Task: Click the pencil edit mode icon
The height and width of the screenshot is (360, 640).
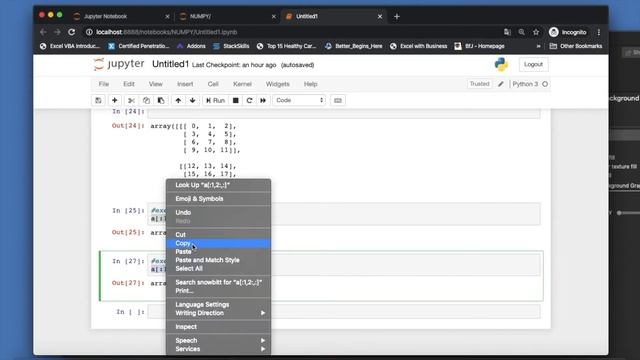Action: coord(501,84)
